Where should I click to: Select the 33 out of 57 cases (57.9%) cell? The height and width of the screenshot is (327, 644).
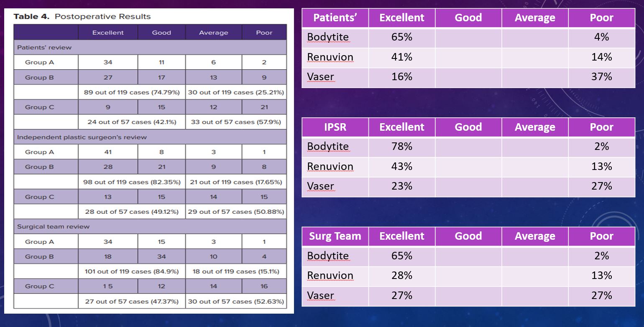(x=236, y=122)
